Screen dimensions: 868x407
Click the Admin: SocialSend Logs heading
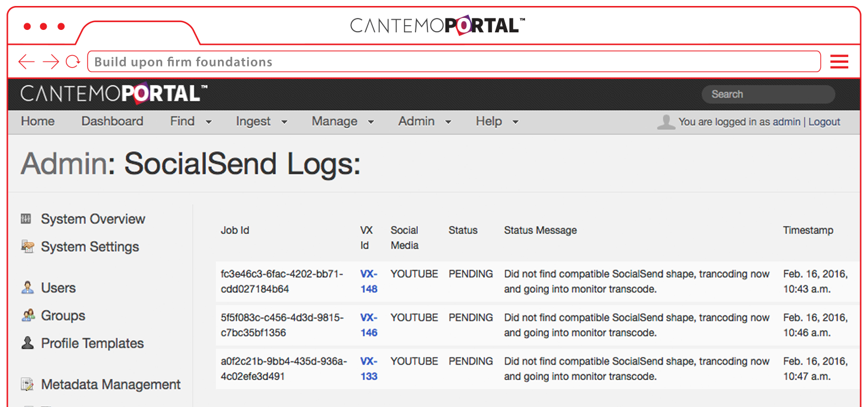190,163
